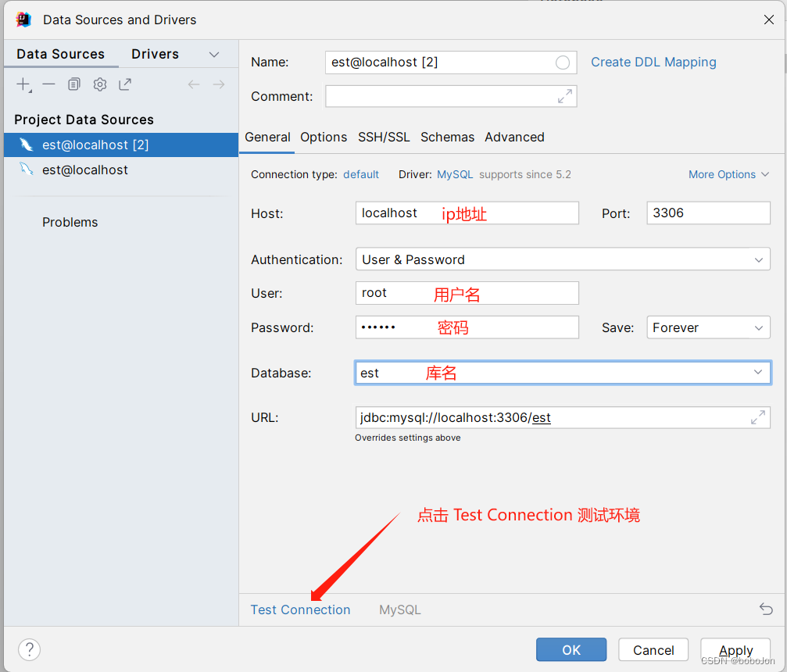This screenshot has width=787, height=672.
Task: Navigate back with left arrow
Action: point(194,84)
